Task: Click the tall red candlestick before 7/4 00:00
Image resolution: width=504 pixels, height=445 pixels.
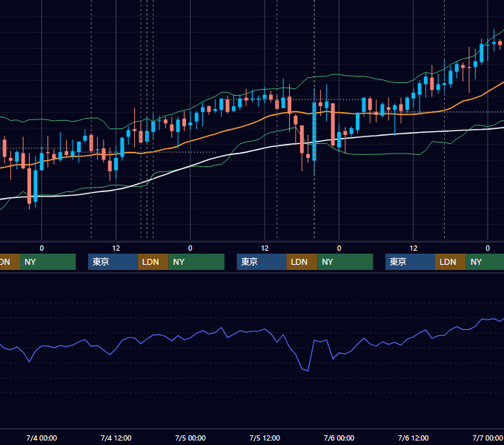Action: 29,186
